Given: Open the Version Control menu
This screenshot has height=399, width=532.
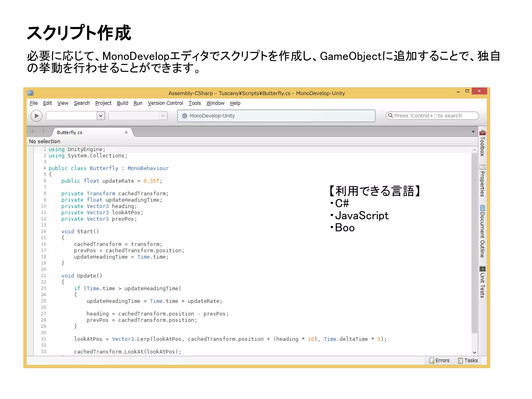Looking at the screenshot, I should point(165,103).
